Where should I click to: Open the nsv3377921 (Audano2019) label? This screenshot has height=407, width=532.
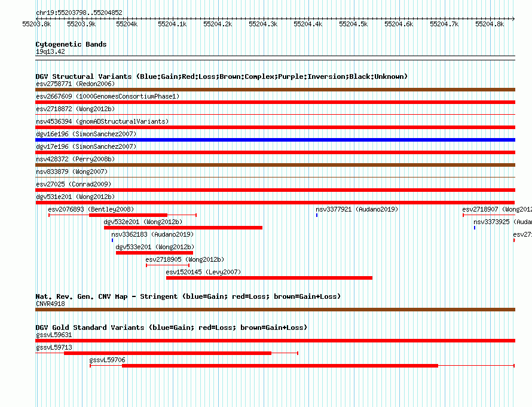[357, 209]
